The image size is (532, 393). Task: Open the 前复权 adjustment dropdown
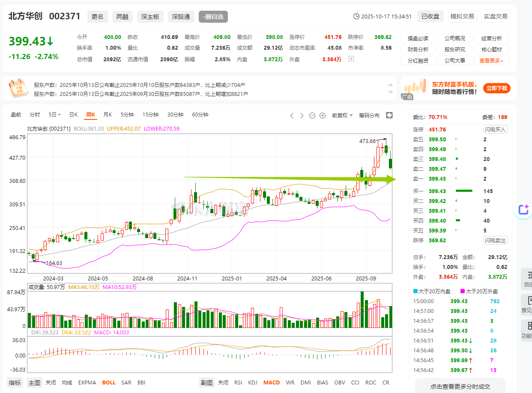point(342,115)
